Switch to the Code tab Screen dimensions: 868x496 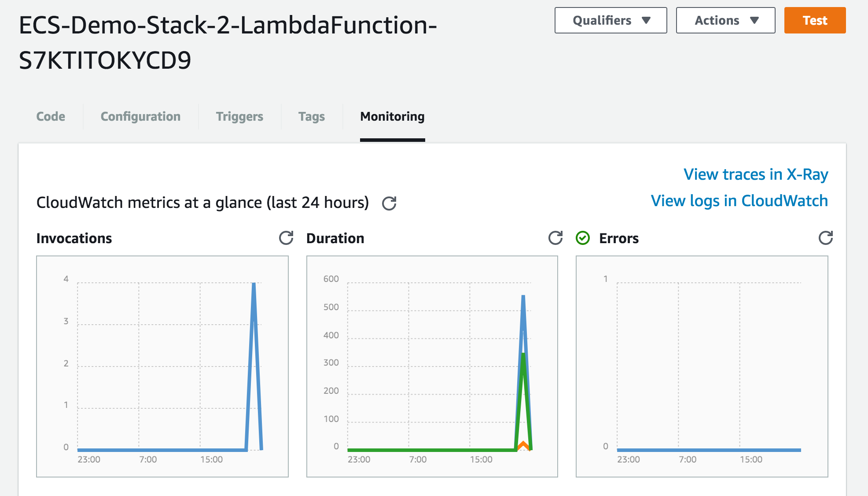point(51,116)
